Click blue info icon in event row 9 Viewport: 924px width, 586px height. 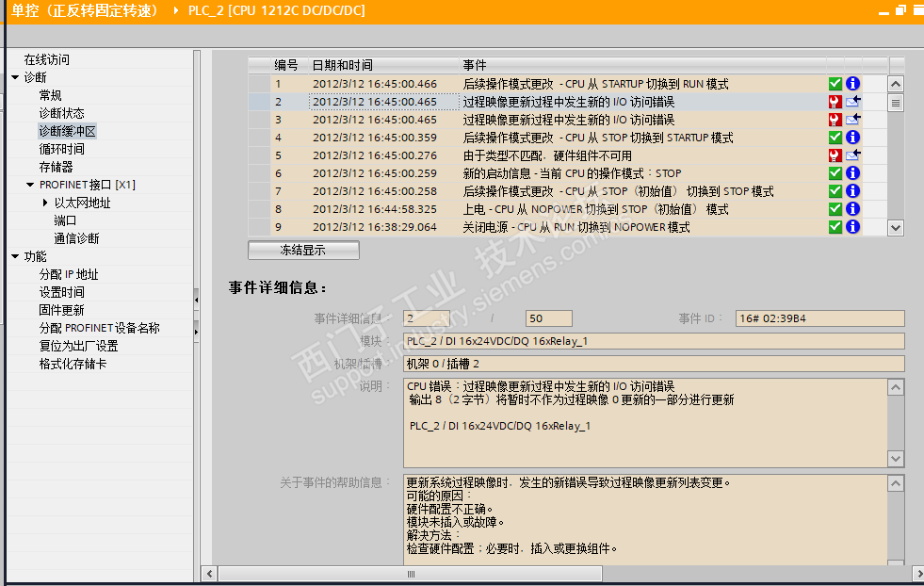[852, 227]
